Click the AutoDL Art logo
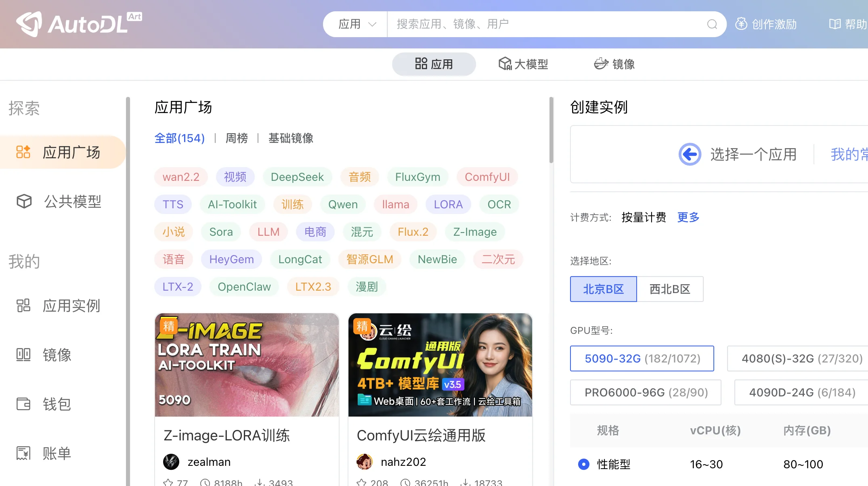 [79, 24]
